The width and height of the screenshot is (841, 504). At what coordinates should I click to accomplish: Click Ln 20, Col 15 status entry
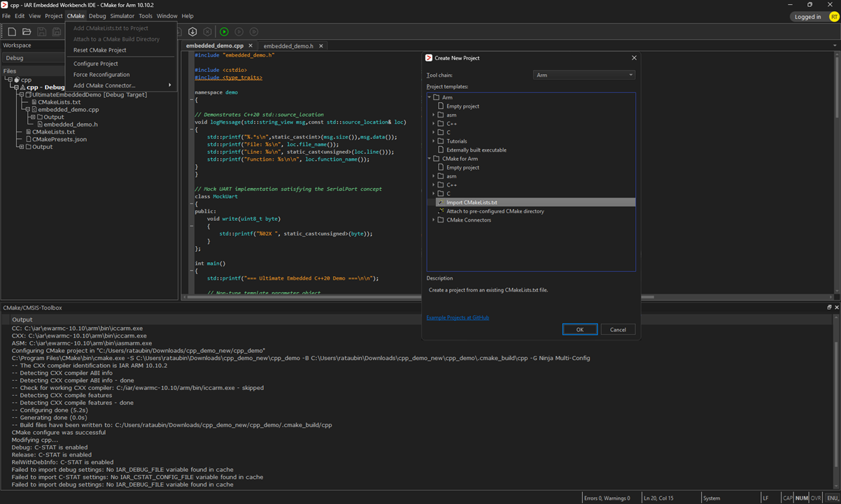[659, 498]
